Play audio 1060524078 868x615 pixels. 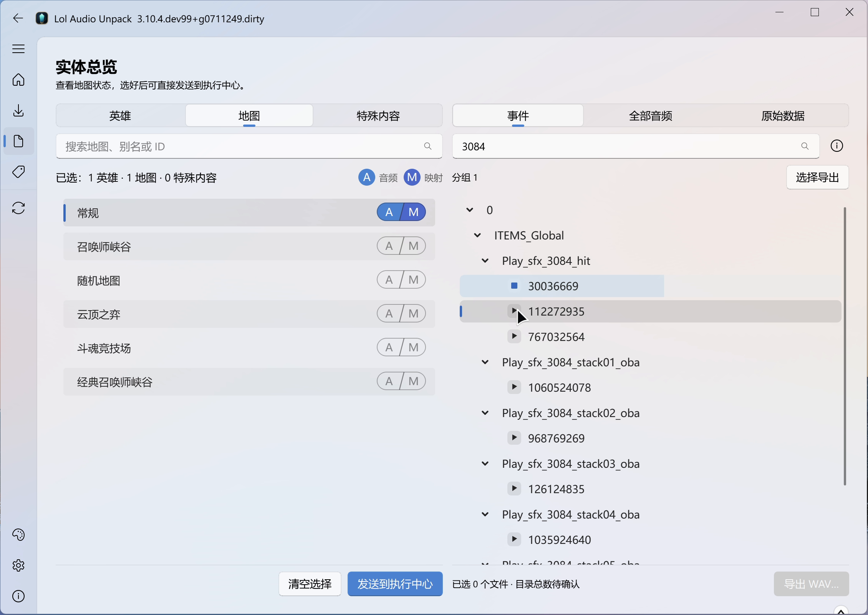514,387
